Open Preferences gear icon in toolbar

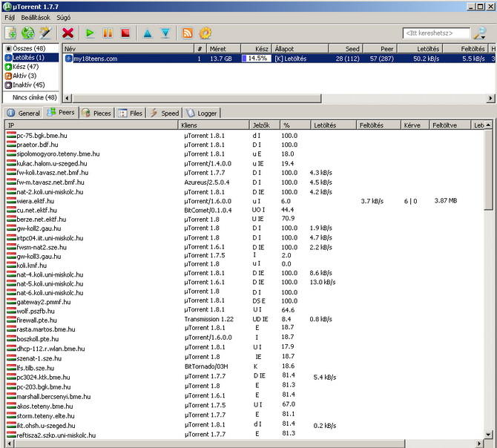[x=205, y=33]
